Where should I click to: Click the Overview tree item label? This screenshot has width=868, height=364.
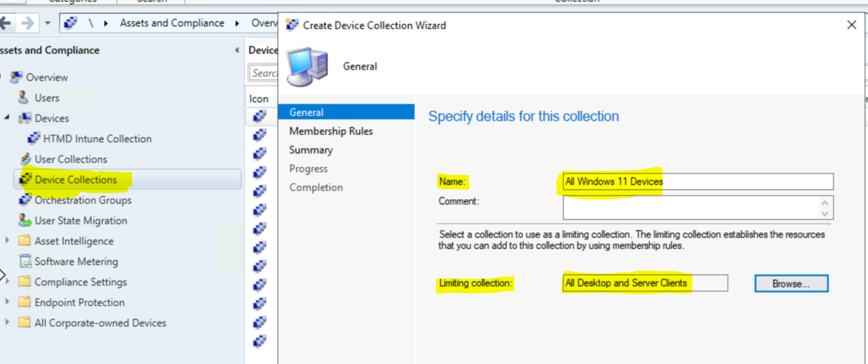(x=47, y=77)
